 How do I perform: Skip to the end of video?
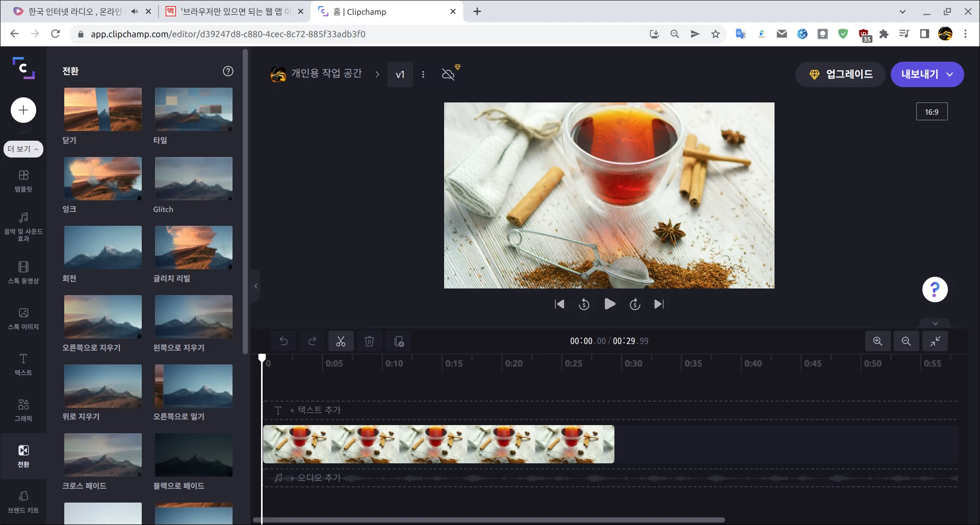(x=659, y=304)
